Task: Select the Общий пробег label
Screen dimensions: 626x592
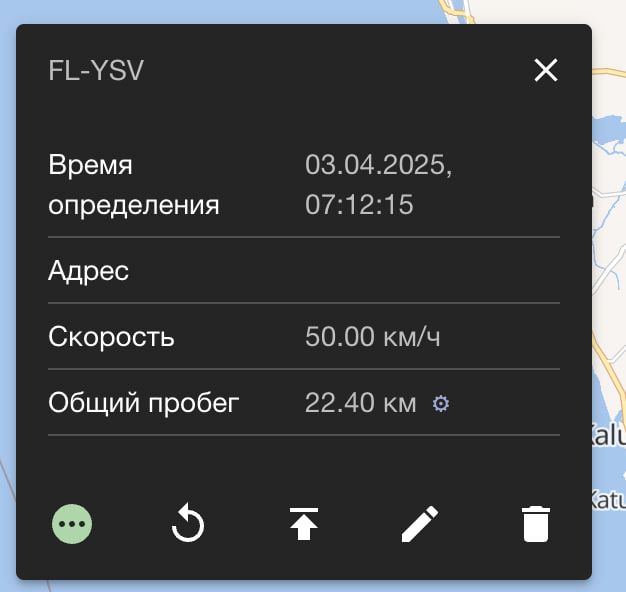Action: tap(144, 404)
